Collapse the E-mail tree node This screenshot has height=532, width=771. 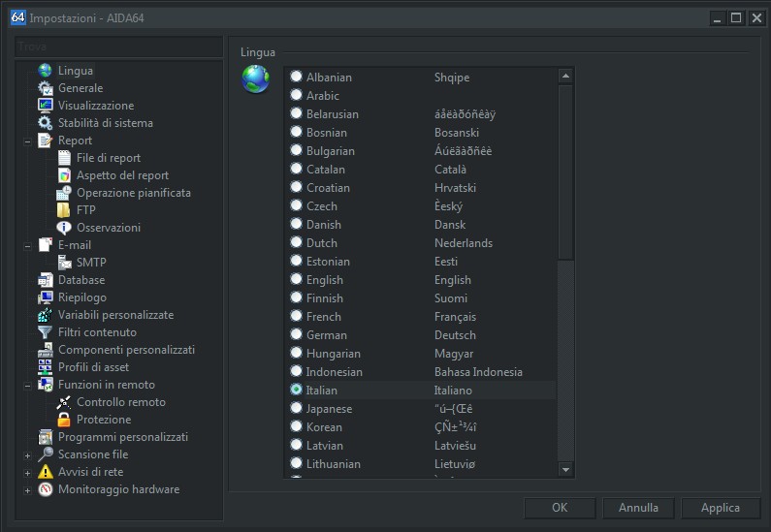[27, 246]
